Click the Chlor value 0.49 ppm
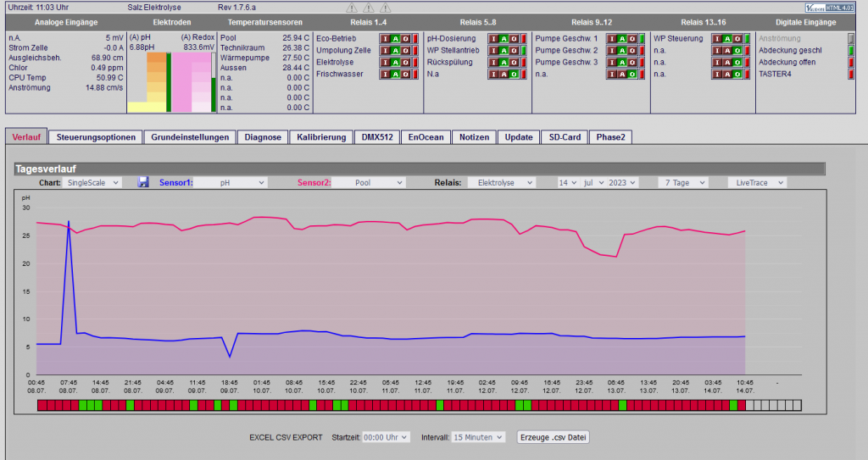 (107, 68)
